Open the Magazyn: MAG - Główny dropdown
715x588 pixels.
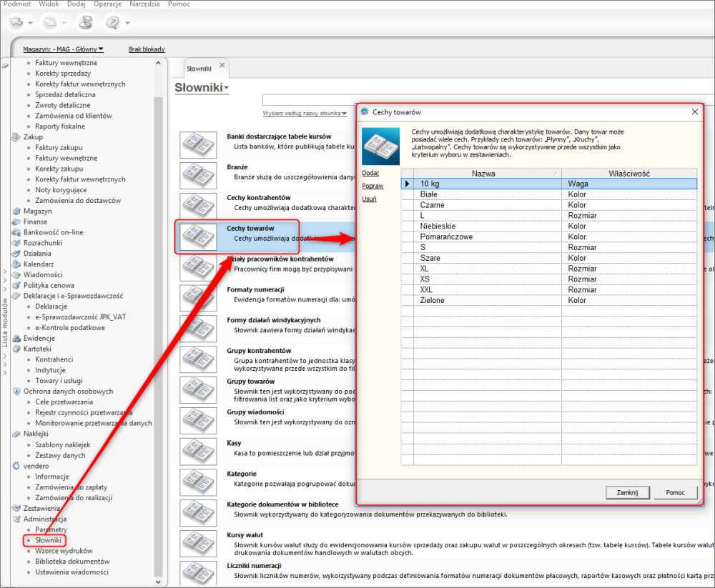click(x=64, y=49)
